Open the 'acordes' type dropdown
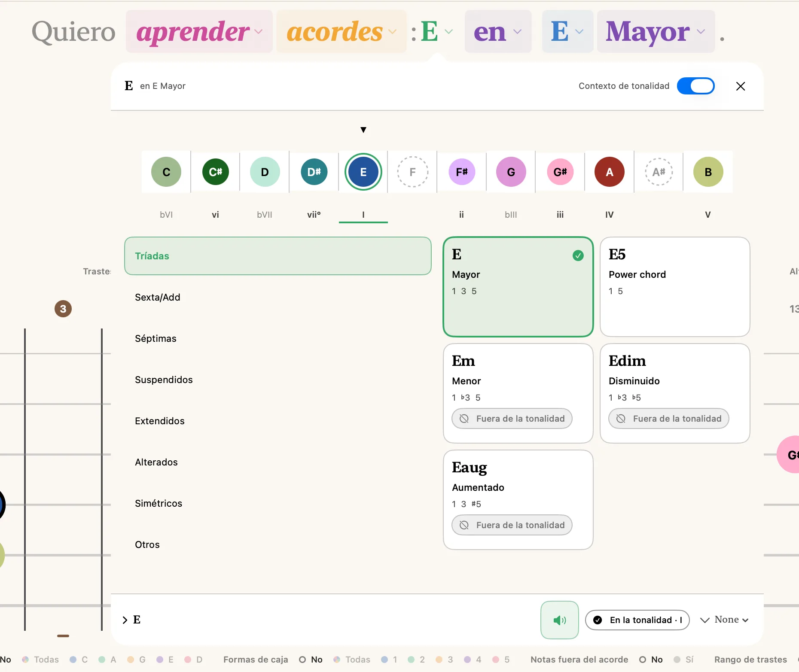 (342, 31)
